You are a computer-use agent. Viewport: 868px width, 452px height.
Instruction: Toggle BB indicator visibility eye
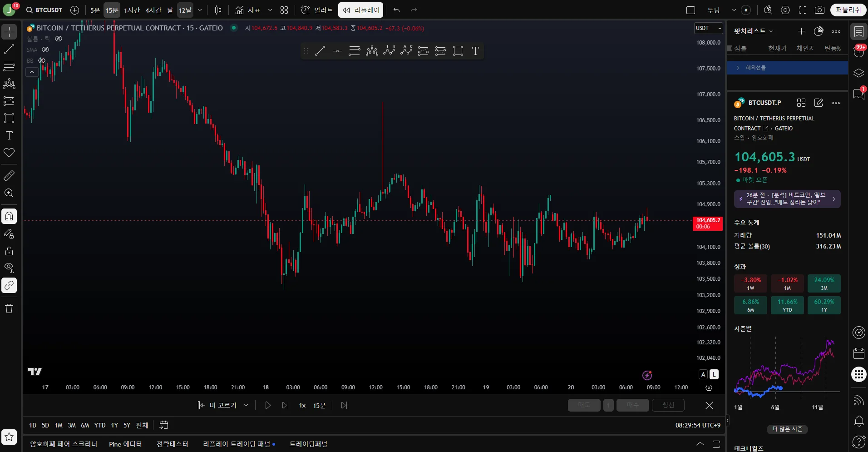coord(42,60)
